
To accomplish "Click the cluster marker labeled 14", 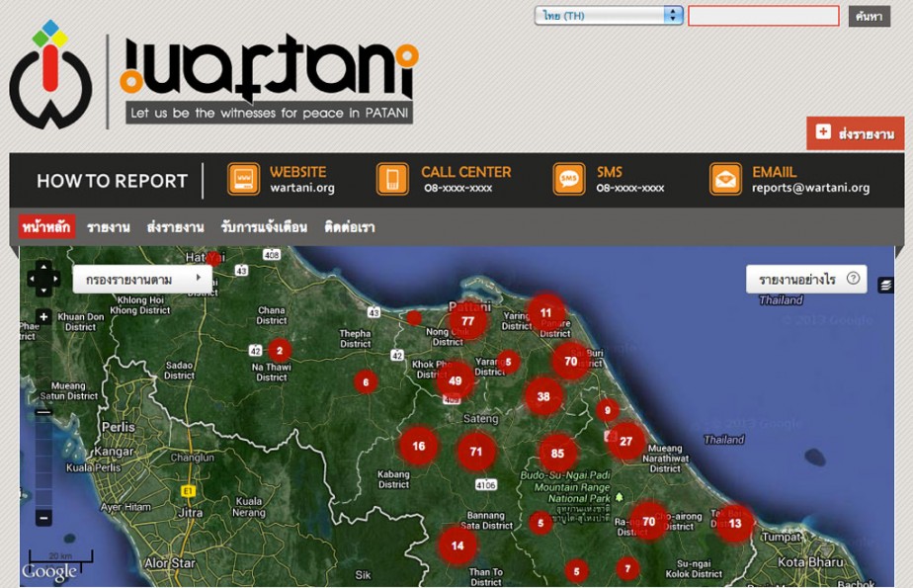I will pos(457,546).
